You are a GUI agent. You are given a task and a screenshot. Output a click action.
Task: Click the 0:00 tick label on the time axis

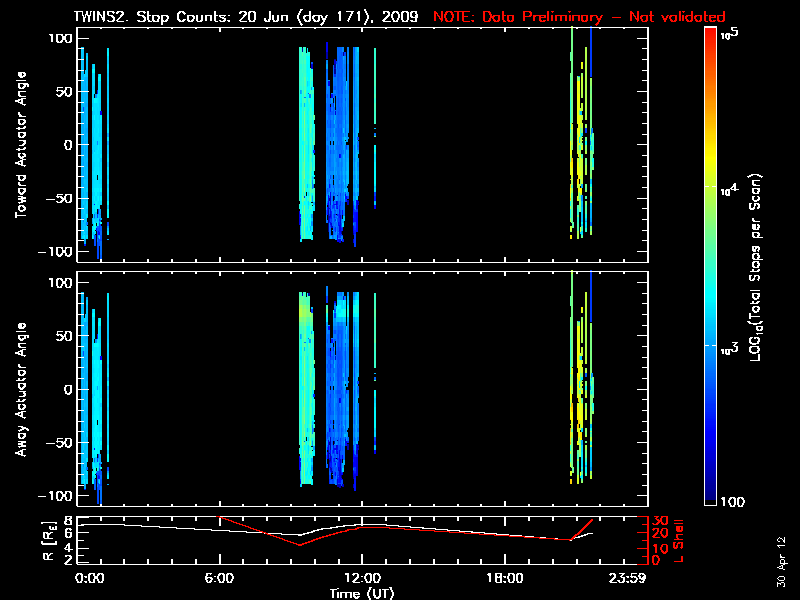[x=88, y=579]
